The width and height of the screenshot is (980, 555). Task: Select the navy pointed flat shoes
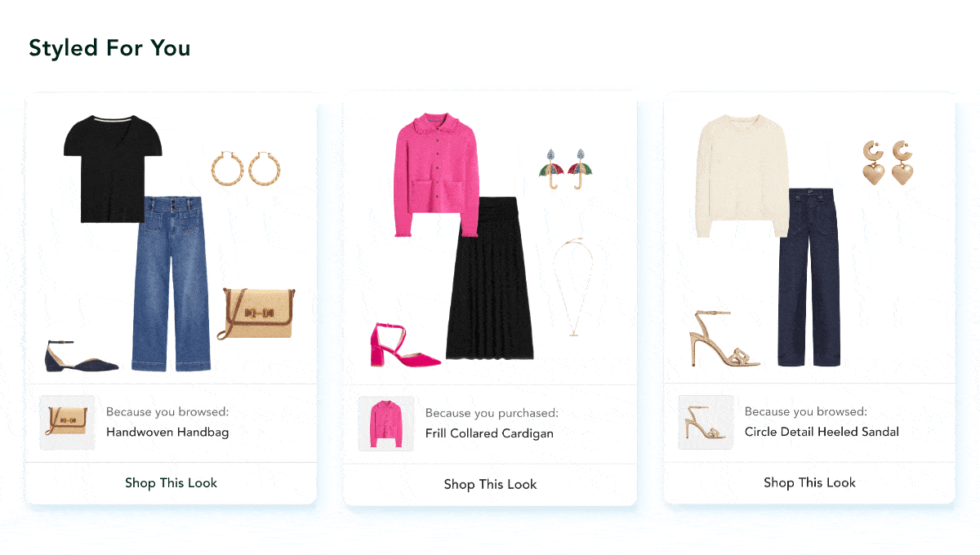point(81,357)
